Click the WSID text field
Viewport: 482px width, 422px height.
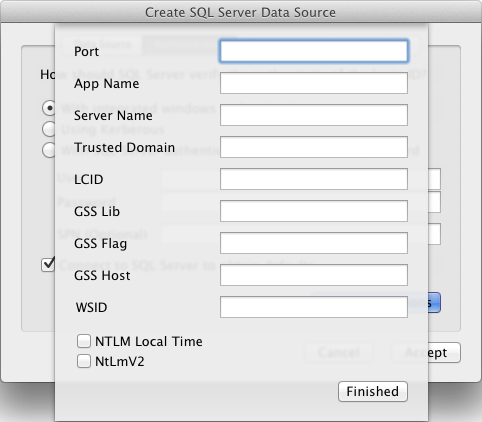tap(314, 307)
